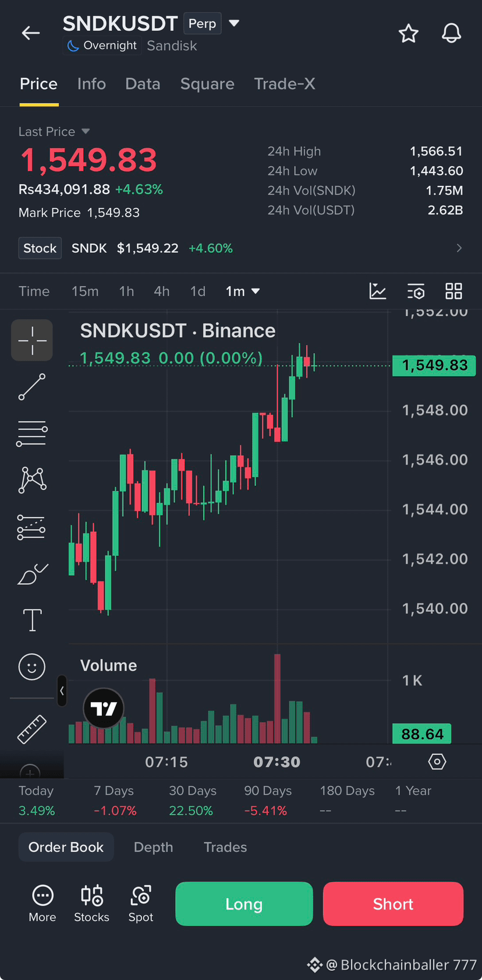
Task: Open the Last Price dropdown
Action: coord(54,132)
